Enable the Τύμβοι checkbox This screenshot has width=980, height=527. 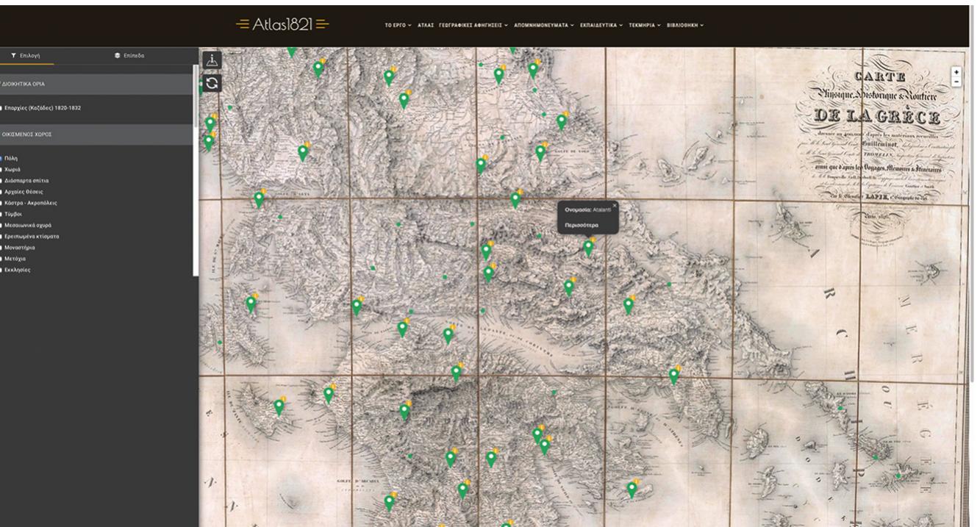[1, 214]
